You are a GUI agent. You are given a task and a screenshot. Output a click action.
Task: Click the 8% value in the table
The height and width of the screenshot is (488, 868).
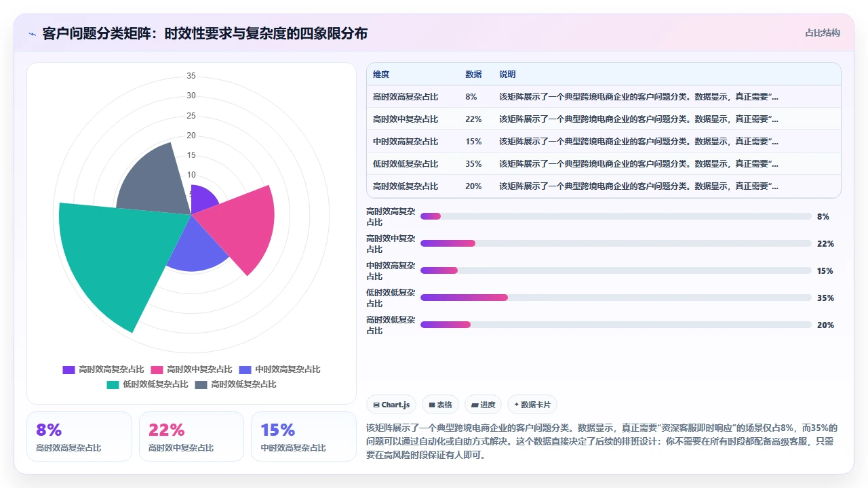(471, 97)
